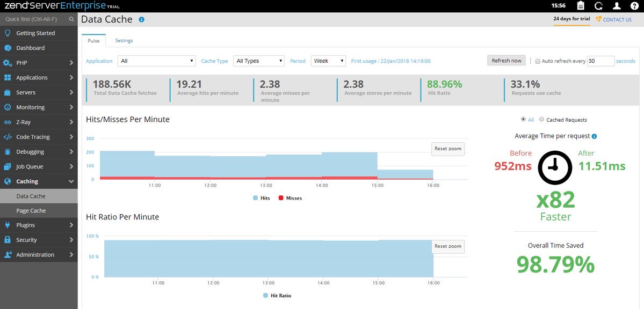Click the Caching icon in sidebar
Viewport: 644px width, 309px height.
click(8, 181)
